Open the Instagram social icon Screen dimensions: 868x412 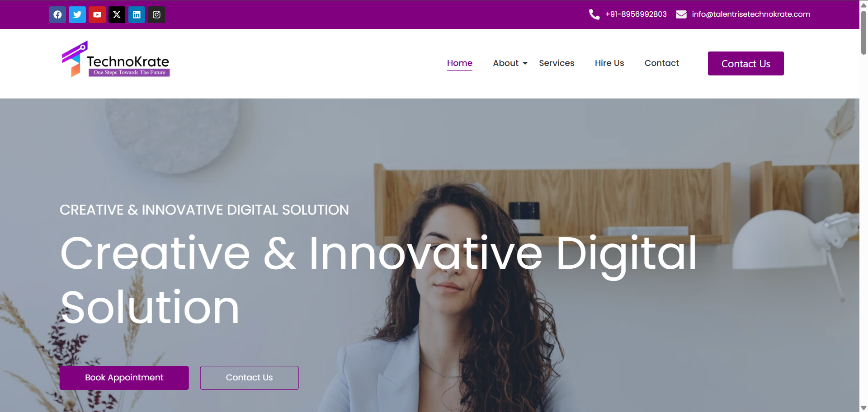[156, 14]
